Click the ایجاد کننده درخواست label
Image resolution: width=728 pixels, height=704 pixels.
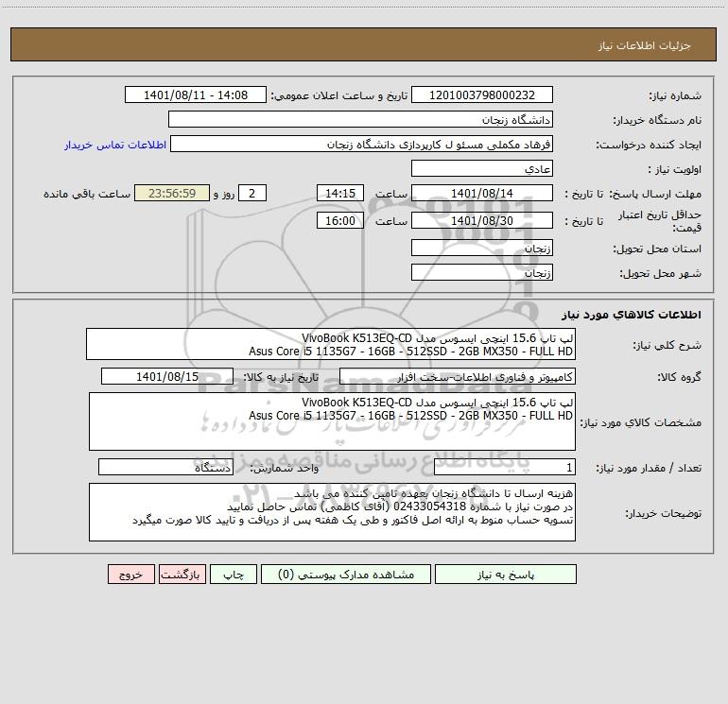click(649, 145)
